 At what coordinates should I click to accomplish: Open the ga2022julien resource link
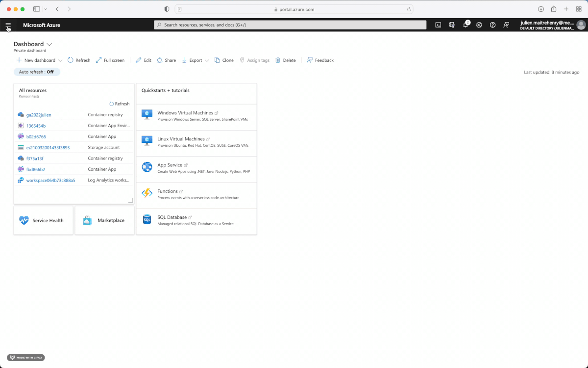(x=39, y=115)
